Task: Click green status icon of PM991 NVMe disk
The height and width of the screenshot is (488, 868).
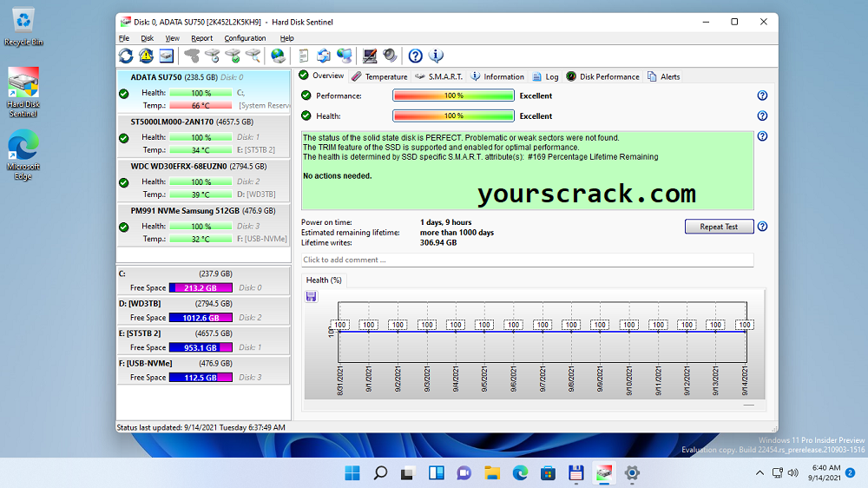Action: 124,228
